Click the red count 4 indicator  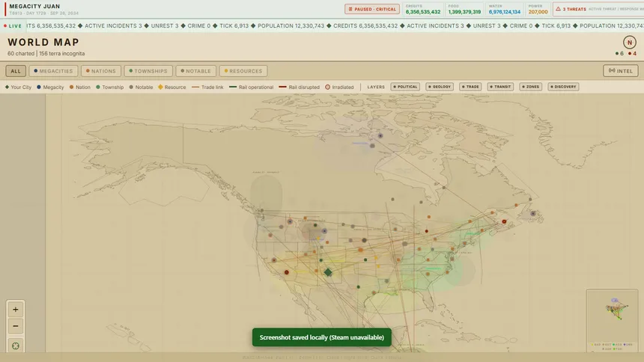click(632, 53)
